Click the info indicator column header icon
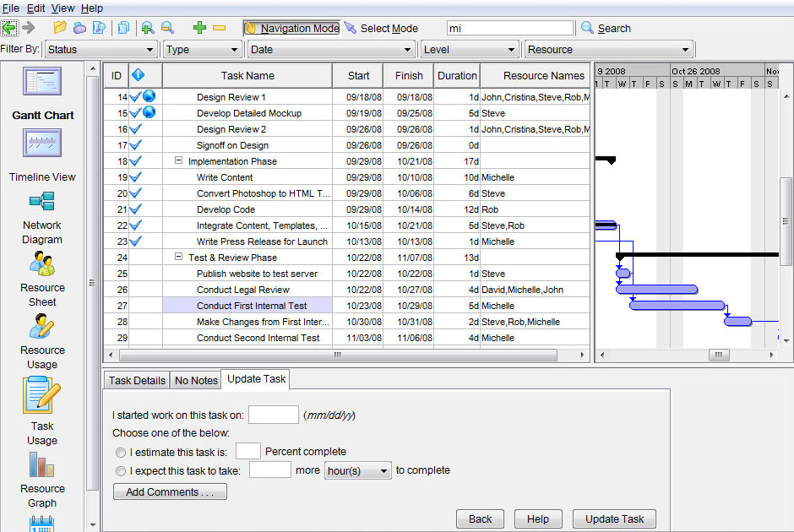 pyautogui.click(x=138, y=75)
